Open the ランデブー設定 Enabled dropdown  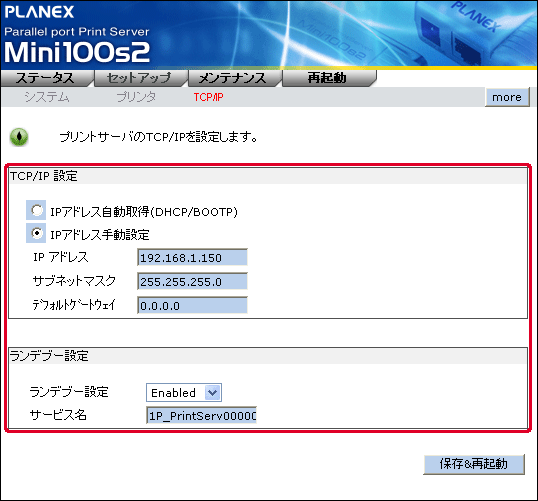pos(184,393)
